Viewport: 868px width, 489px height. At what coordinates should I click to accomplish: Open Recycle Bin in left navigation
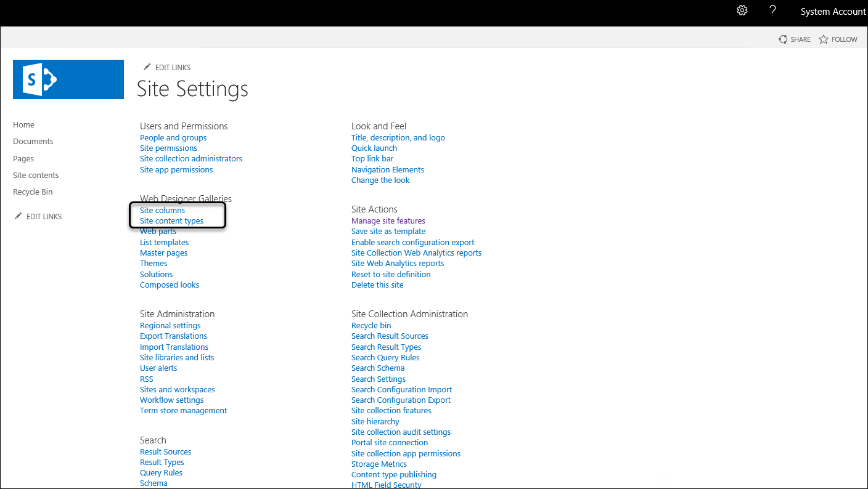[x=33, y=192]
